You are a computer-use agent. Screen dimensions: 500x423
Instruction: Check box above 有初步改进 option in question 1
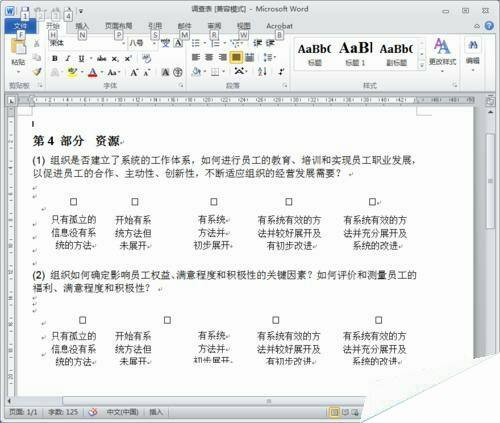[x=289, y=202]
